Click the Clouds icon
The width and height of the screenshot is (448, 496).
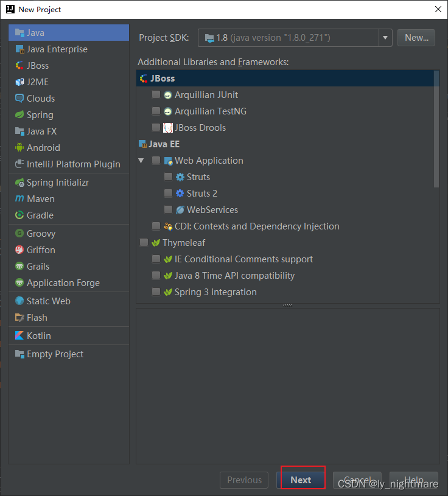click(x=19, y=99)
